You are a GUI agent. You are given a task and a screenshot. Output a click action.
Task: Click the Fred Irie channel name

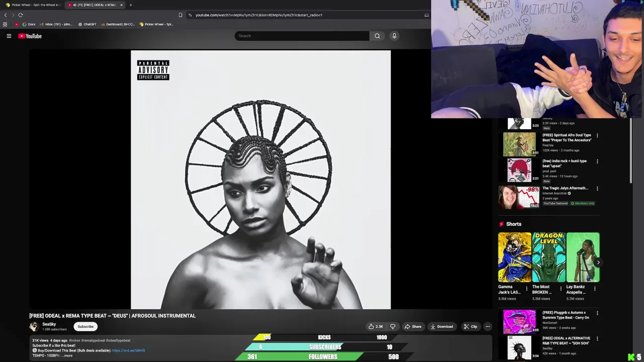click(x=547, y=145)
